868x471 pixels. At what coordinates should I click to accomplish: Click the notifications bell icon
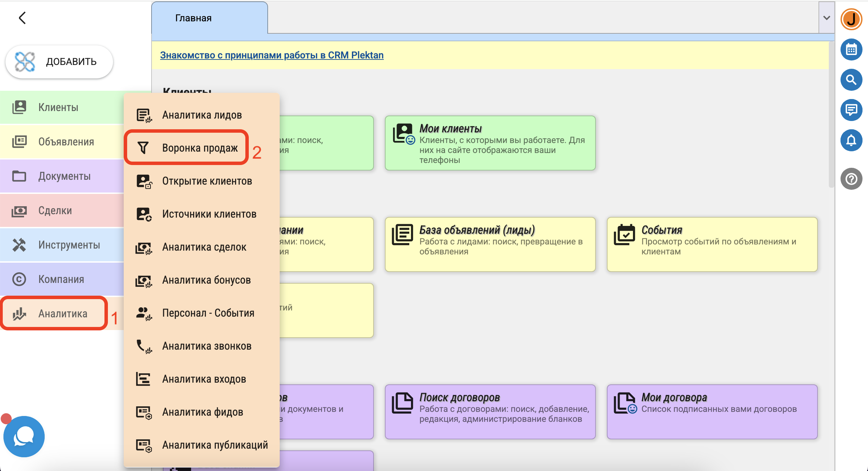(851, 140)
